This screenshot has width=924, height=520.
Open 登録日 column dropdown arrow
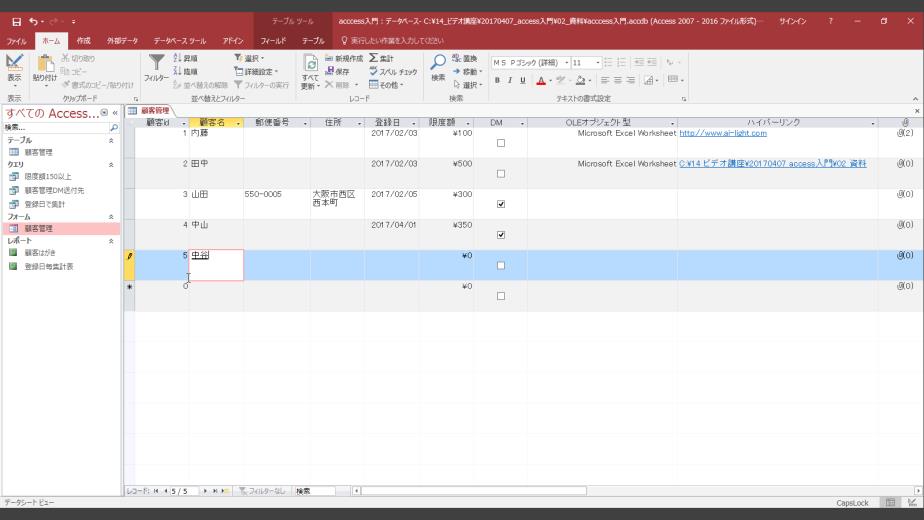click(x=414, y=123)
